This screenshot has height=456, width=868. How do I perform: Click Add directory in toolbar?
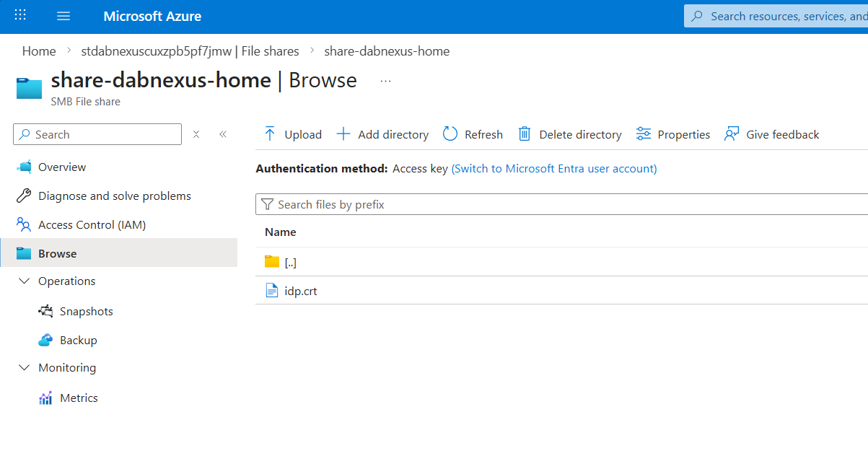click(383, 134)
